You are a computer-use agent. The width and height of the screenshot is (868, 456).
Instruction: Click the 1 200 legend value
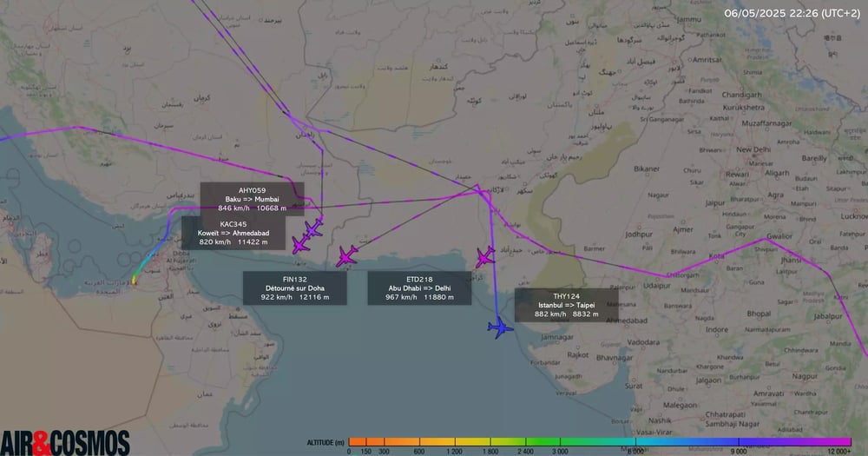454,452
